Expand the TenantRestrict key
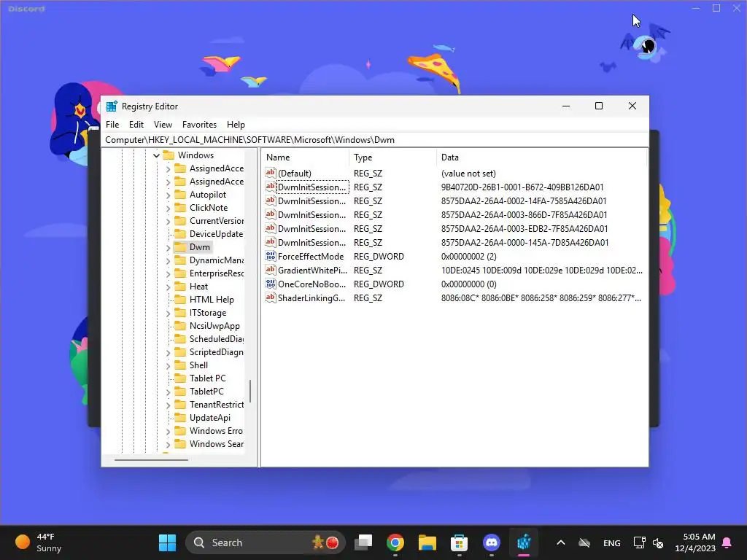747x560 pixels. pos(169,405)
